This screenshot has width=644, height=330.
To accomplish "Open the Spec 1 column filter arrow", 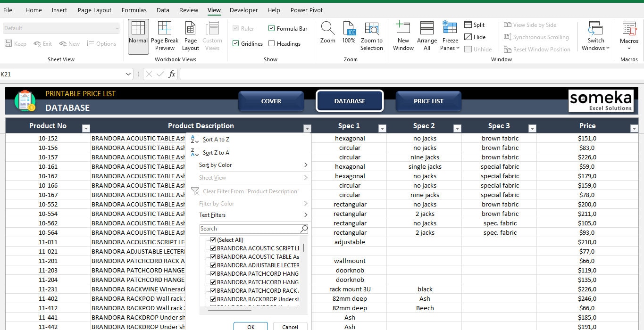I will coord(382,128).
